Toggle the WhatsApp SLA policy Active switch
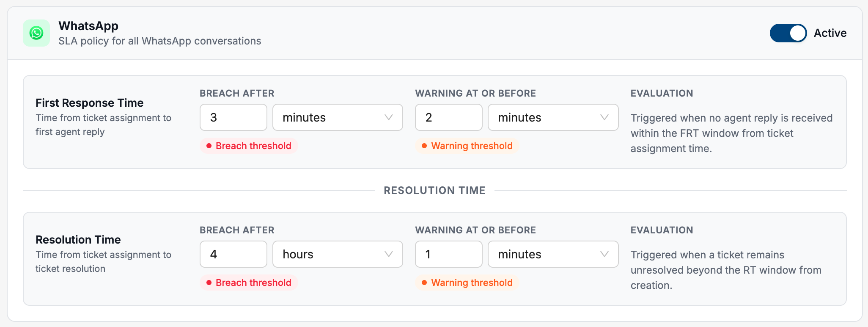 pos(788,33)
